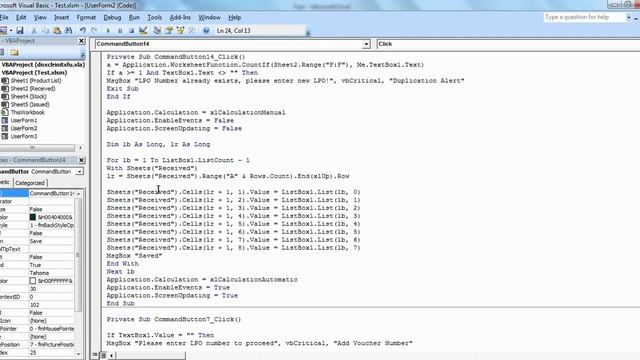Click the Type a question for help box
Image resolution: width=640 pixels, height=360 pixels.
tap(585, 17)
